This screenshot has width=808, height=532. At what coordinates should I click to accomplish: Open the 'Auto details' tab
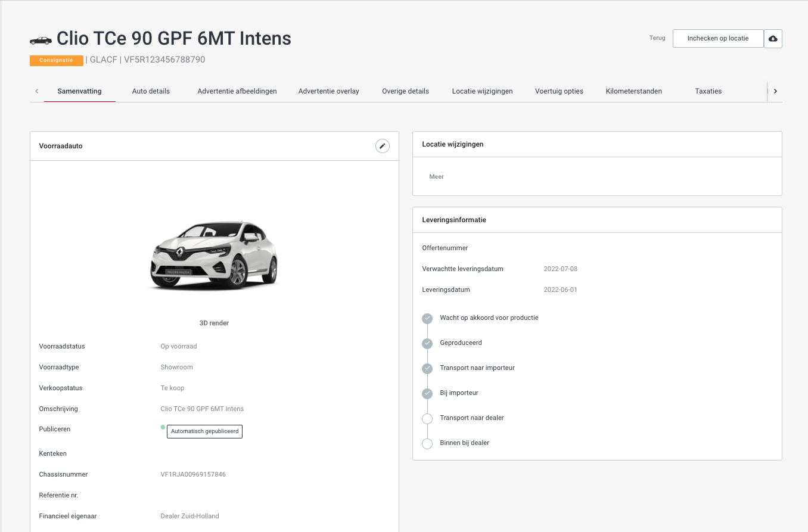point(151,91)
